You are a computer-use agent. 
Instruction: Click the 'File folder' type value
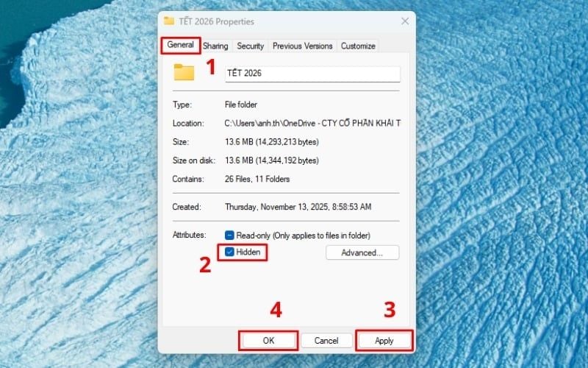(x=241, y=105)
